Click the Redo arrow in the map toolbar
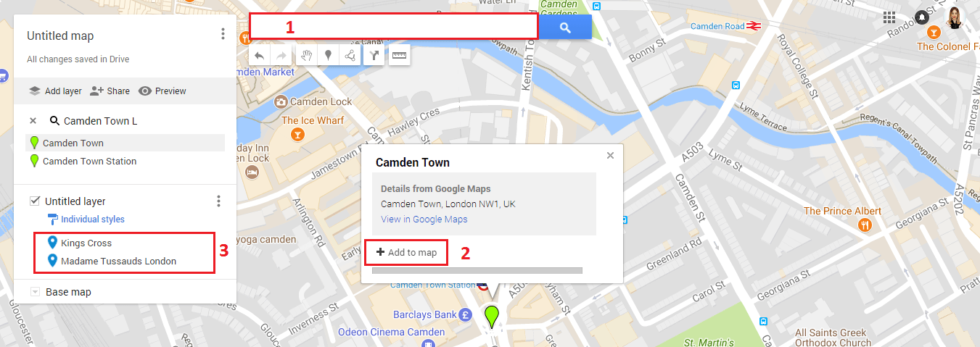 (280, 56)
